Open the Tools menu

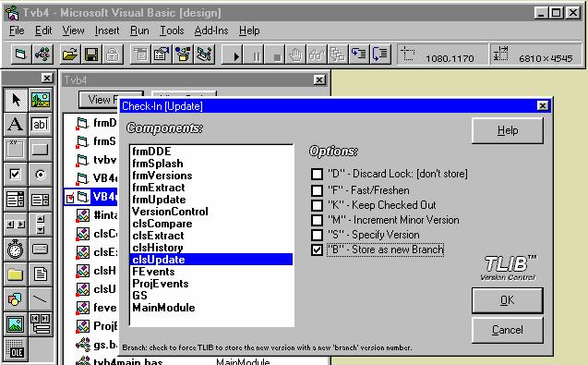[x=172, y=30]
